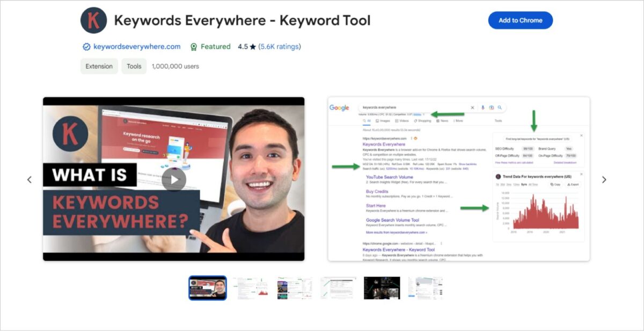The width and height of the screenshot is (644, 331).
Task: Switch to the Videos results tab
Action: (x=402, y=121)
